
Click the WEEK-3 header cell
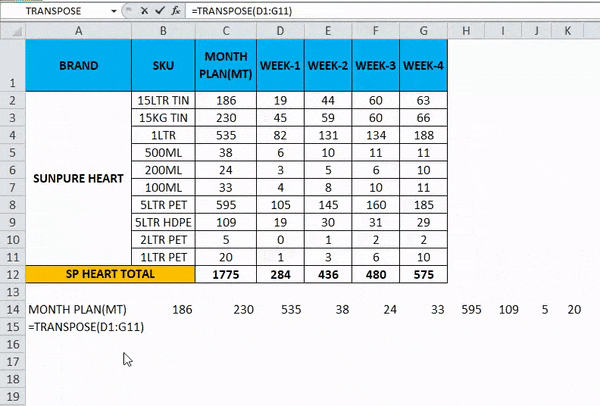[375, 65]
